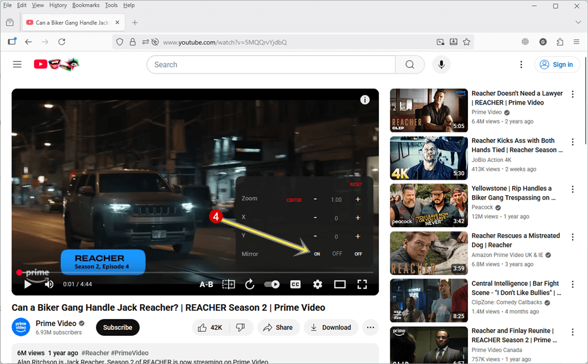
Task: Open Reacher Rescues a Mistreated Dog title
Action: click(516, 241)
